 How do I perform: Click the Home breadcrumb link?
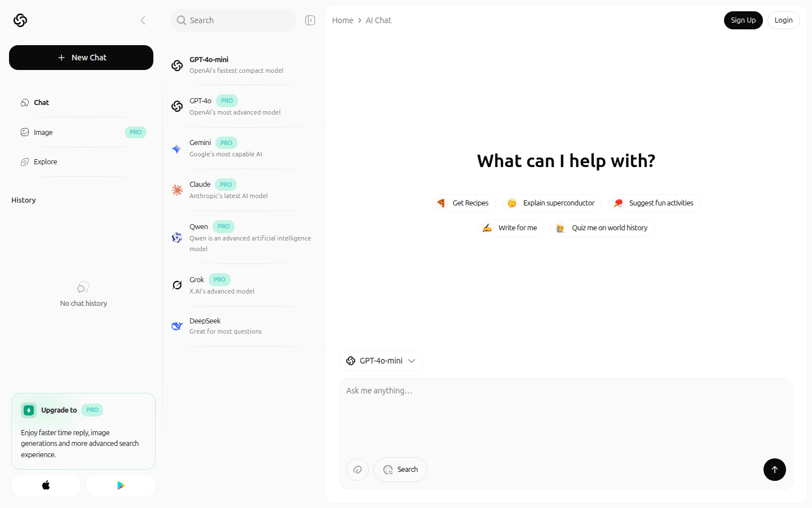click(342, 20)
